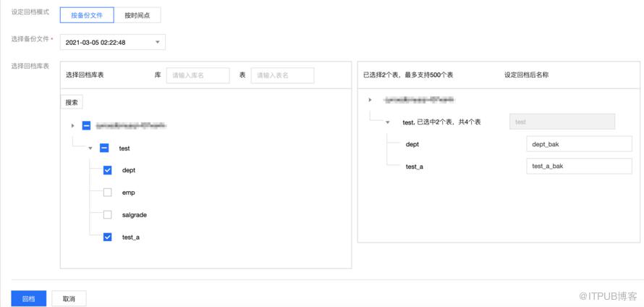Click the 库 name search input
644x307 pixels.
point(198,75)
